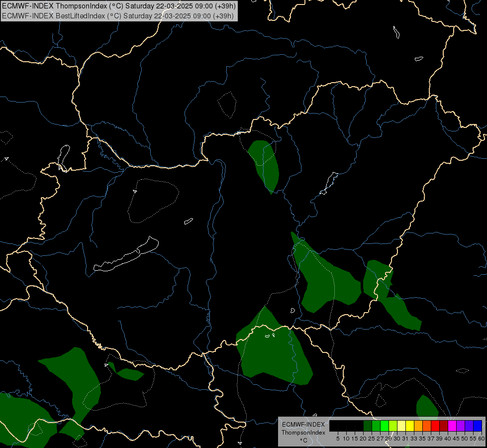Select the magenta 40-45 legend swatch
The width and height of the screenshot is (487, 448).
point(452,426)
